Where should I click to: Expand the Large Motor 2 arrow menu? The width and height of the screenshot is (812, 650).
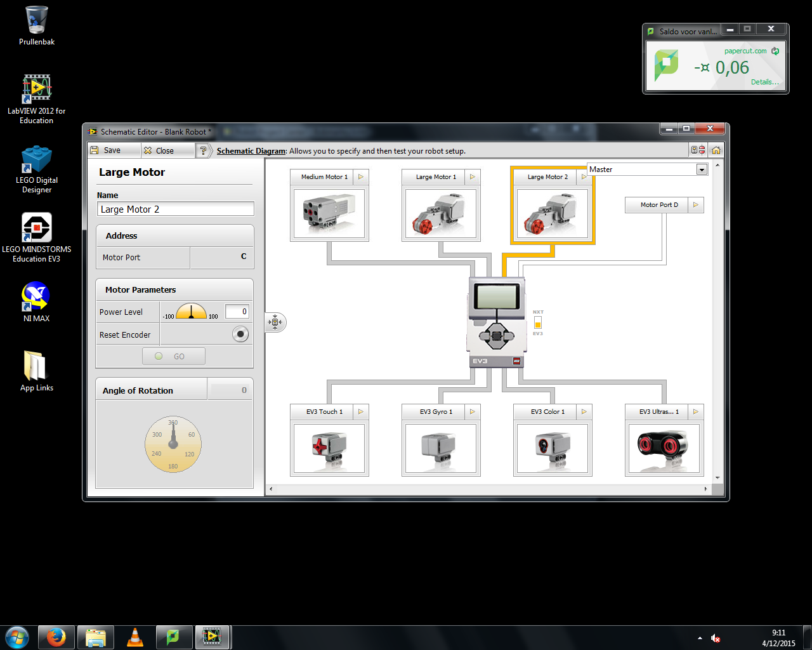584,177
